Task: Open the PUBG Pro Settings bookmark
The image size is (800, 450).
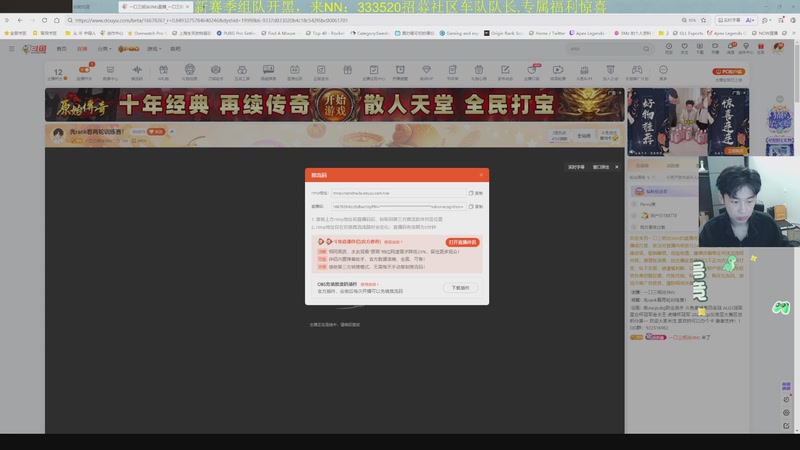Action: [x=235, y=33]
